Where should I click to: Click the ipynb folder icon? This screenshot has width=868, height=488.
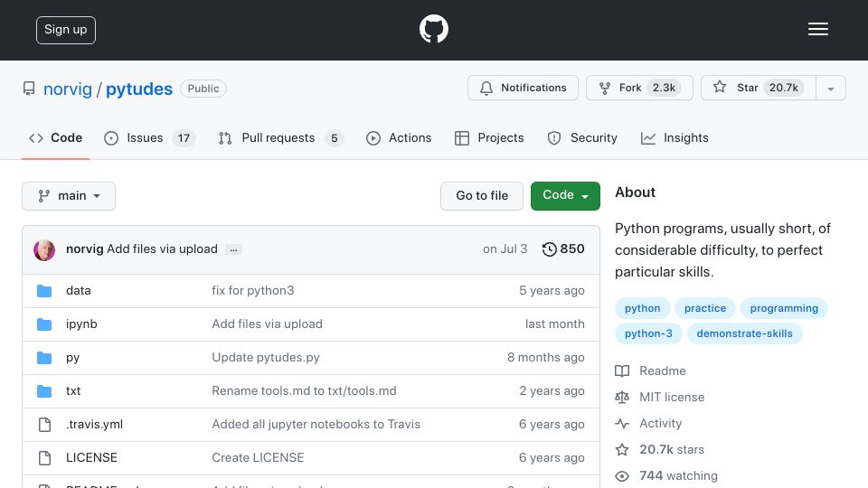click(x=44, y=324)
